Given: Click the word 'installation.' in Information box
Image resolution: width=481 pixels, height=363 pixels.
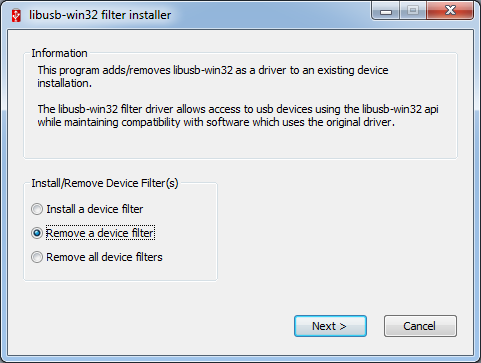Looking at the screenshot, I should (64, 83).
